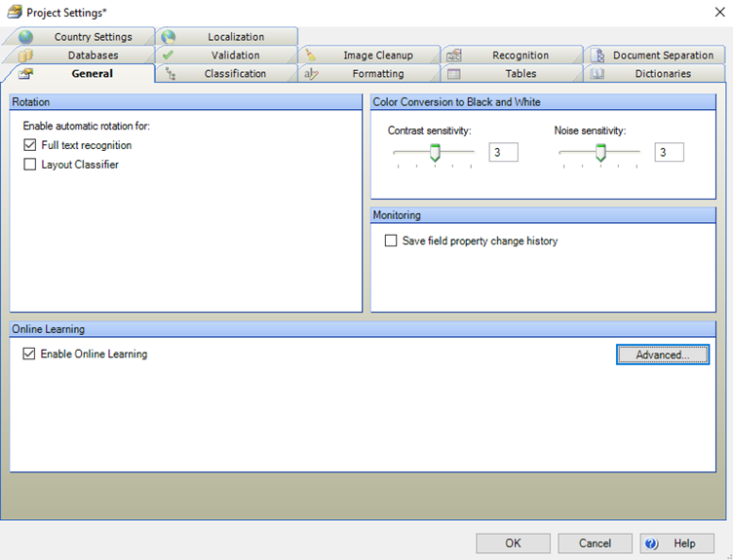The image size is (733, 560).
Task: Check Save field property change history
Action: pyautogui.click(x=391, y=241)
